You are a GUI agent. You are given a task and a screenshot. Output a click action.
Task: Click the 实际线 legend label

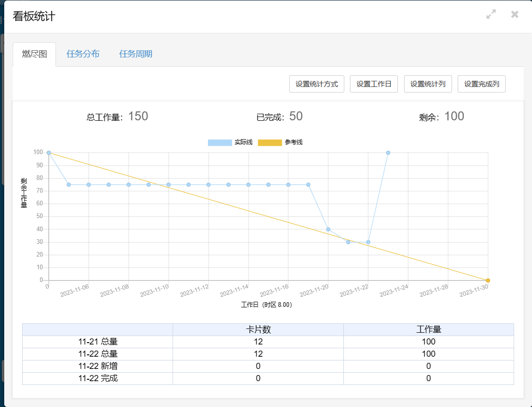click(x=244, y=142)
